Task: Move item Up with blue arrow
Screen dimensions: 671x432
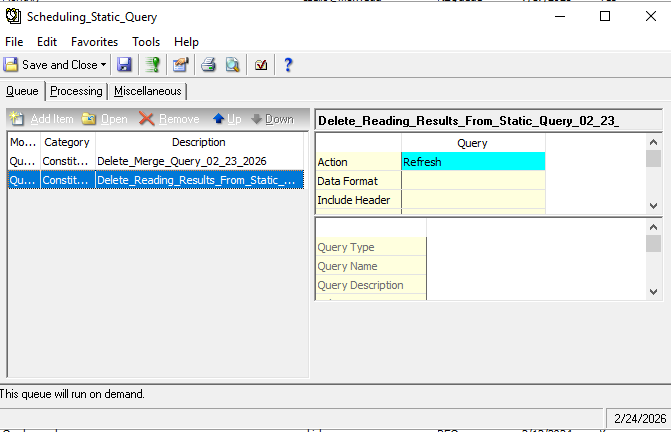Action: click(x=227, y=119)
